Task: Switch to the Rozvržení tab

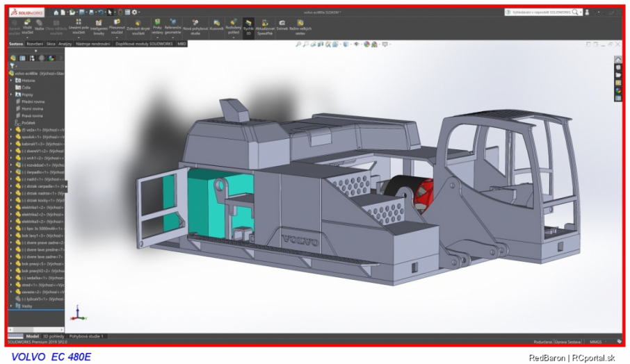Action: (35, 44)
